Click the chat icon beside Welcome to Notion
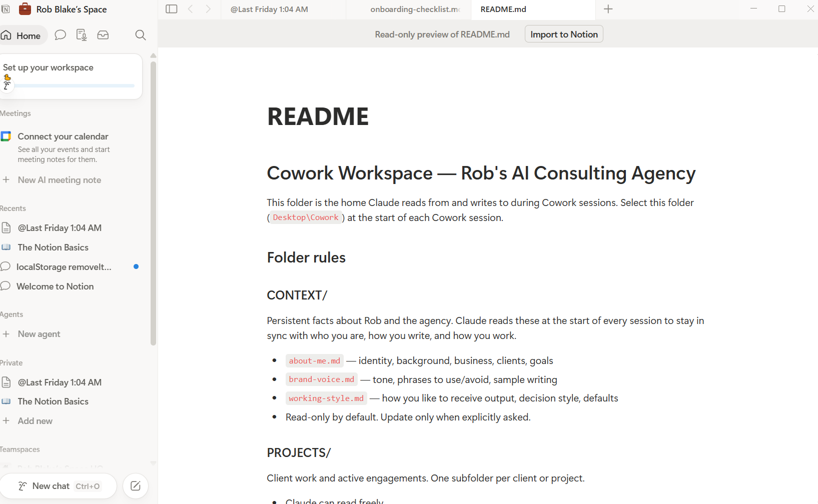Viewport: 818px width, 504px height. coord(6,286)
